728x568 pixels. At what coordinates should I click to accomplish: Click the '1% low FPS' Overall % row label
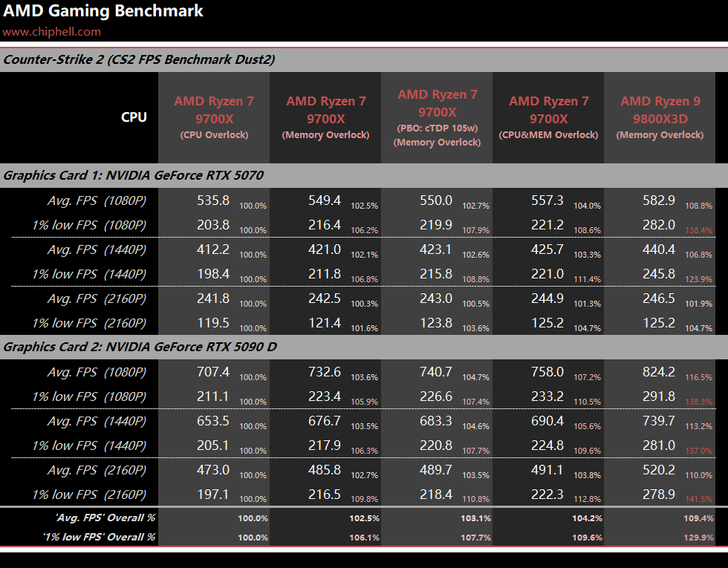tap(100, 537)
